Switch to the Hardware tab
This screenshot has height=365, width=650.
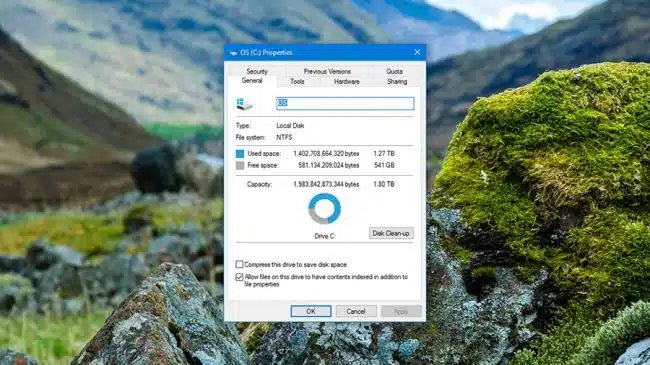(347, 82)
